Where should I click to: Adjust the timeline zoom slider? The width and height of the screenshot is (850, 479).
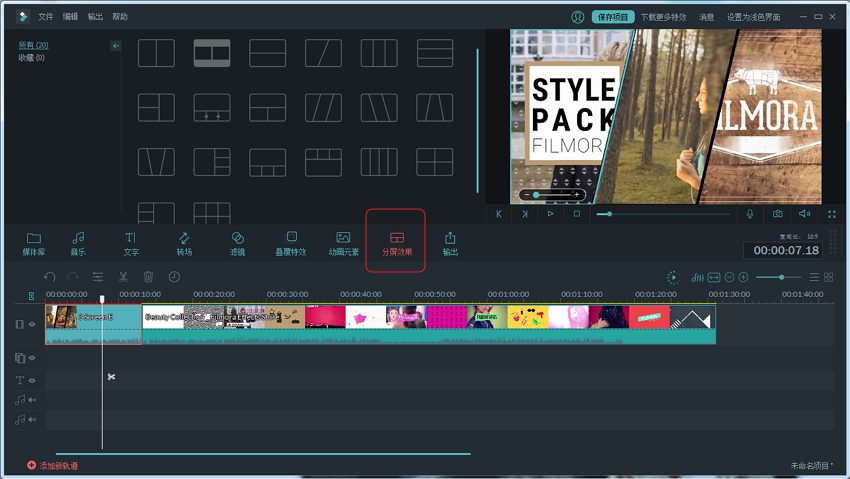[x=778, y=277]
